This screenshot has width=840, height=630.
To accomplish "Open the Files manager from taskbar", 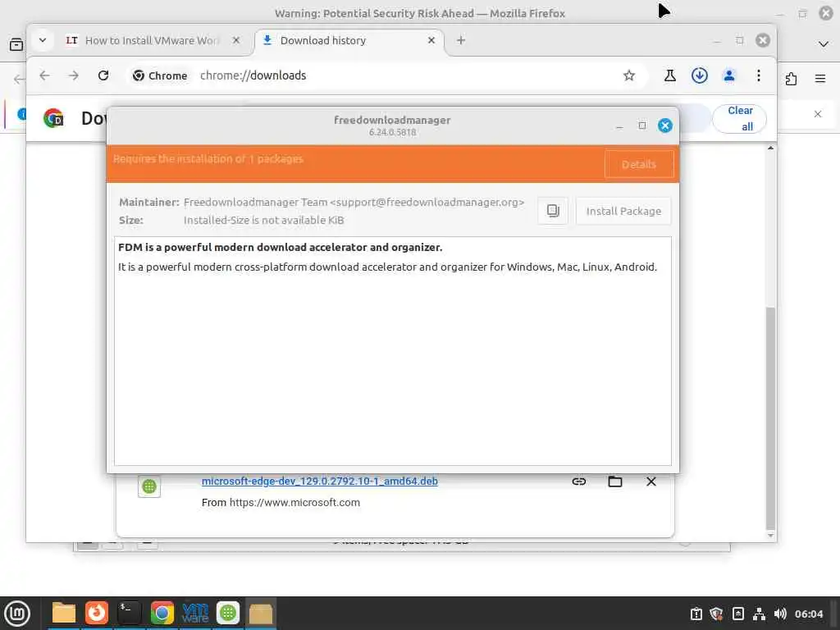I will tap(64, 614).
